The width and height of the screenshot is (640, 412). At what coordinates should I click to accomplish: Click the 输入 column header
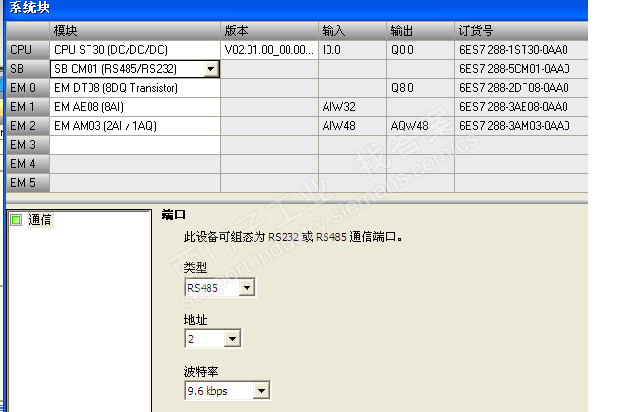click(x=352, y=31)
